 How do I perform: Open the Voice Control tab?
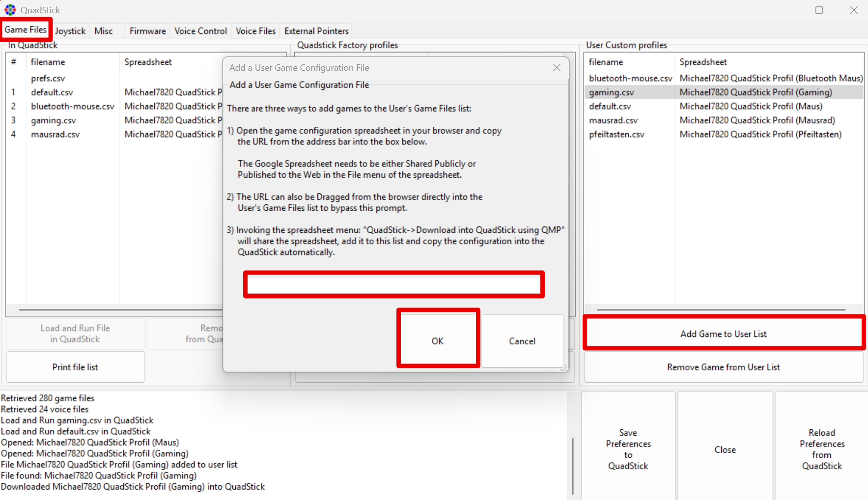point(200,31)
